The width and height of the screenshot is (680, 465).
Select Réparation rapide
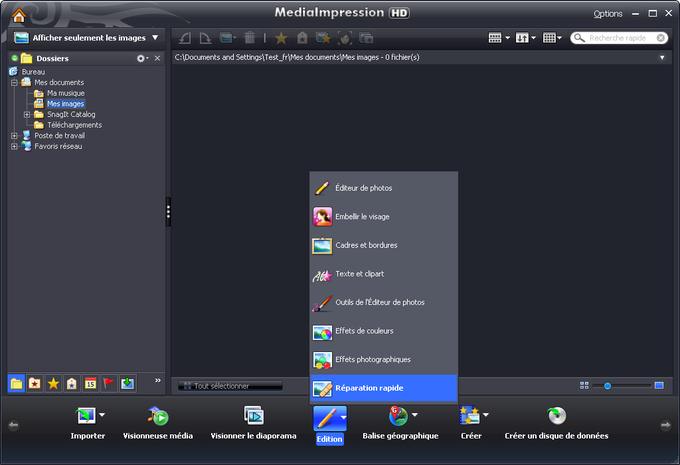coord(384,388)
